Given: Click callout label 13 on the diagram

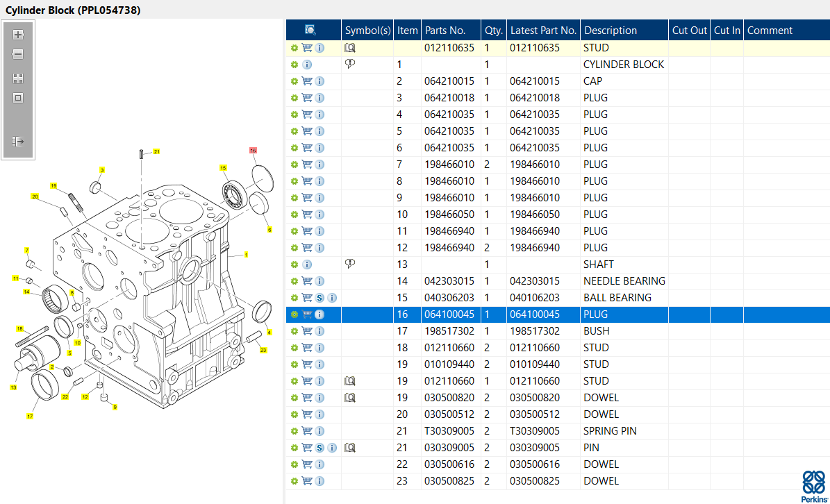Looking at the screenshot, I should [x=13, y=387].
